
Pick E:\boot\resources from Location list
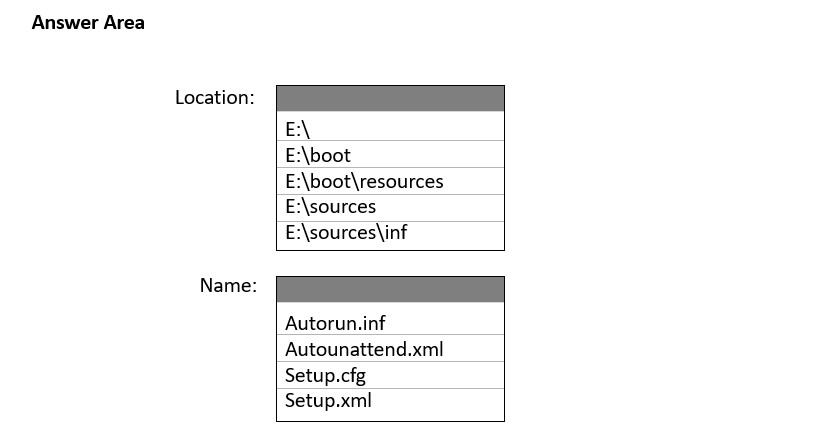(x=390, y=181)
